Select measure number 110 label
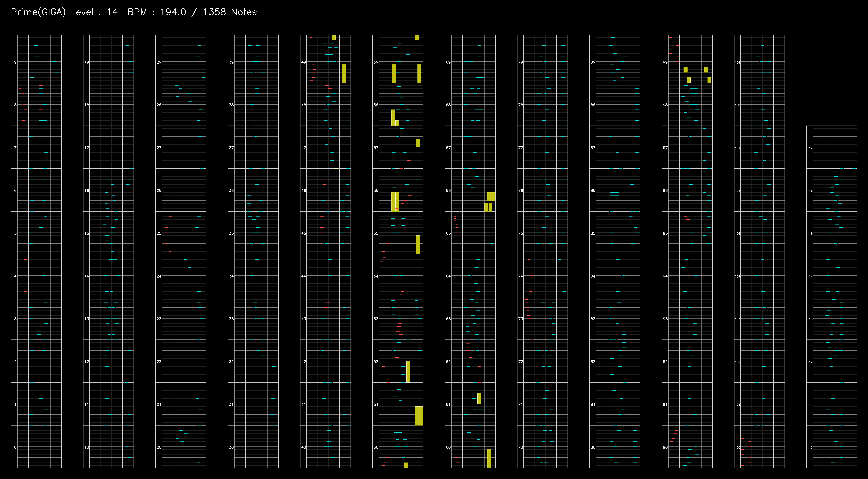The width and height of the screenshot is (868, 479). click(x=810, y=447)
